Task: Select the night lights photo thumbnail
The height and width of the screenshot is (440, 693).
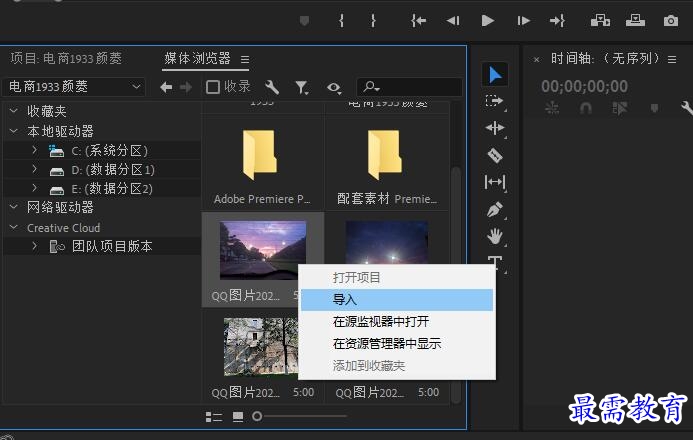Action: [x=387, y=243]
